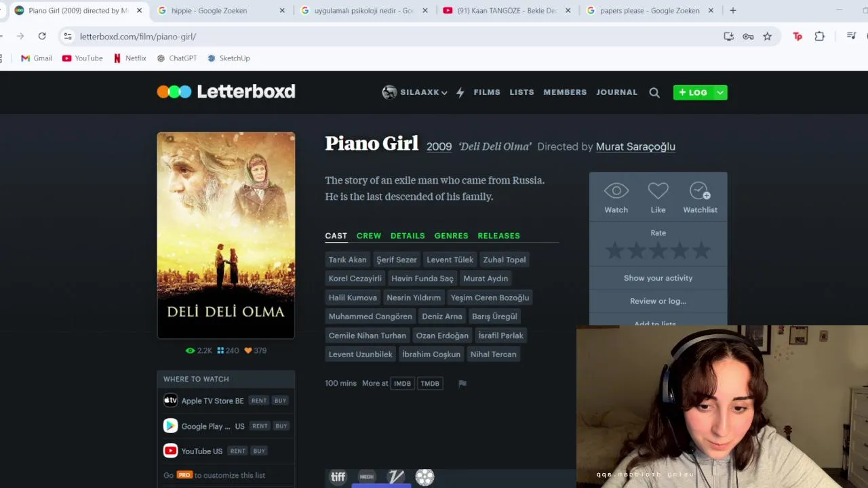This screenshot has width=868, height=488.
Task: Click the PRO badge link
Action: 184,475
